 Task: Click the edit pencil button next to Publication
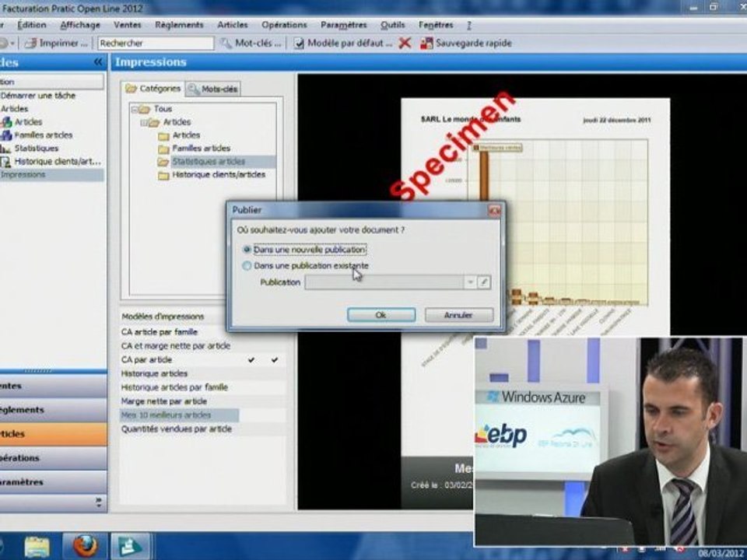click(x=483, y=282)
